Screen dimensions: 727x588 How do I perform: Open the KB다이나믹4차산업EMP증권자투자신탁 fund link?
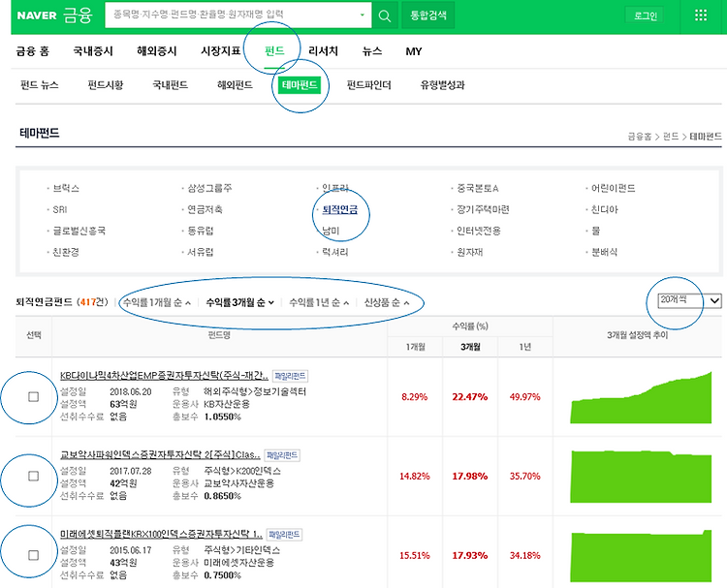point(164,376)
